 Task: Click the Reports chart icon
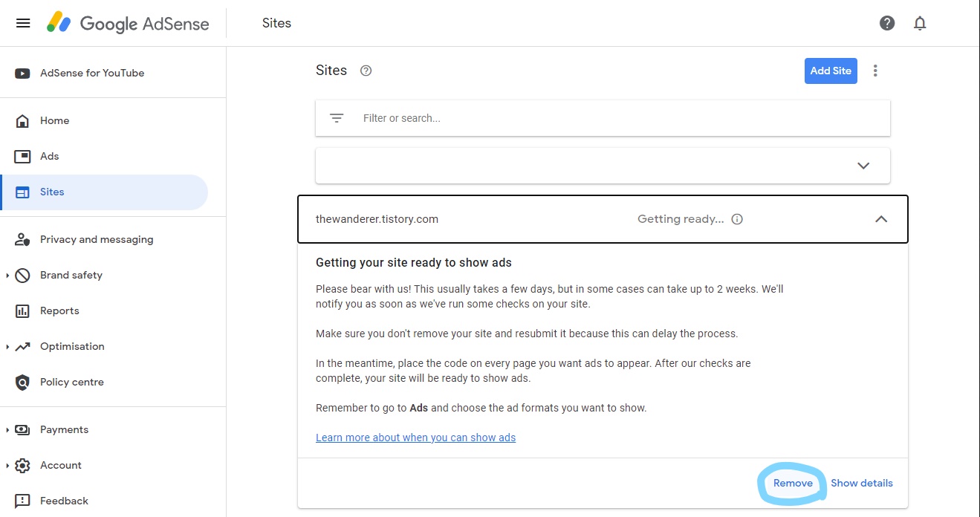[x=22, y=310]
